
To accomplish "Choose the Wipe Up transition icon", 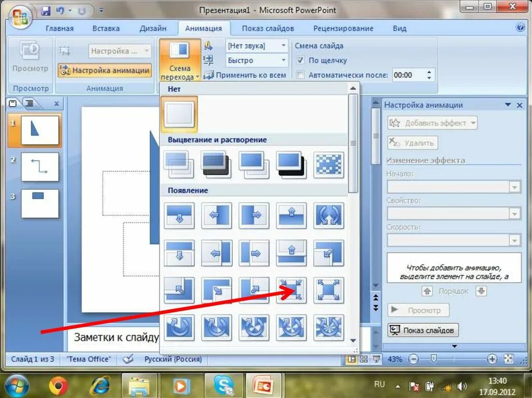I will tap(291, 215).
